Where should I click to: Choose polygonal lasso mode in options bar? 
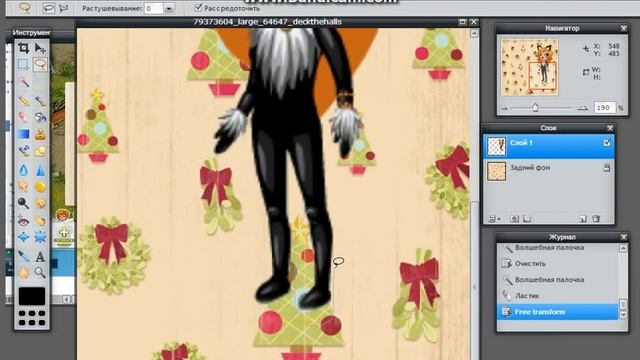63,8
